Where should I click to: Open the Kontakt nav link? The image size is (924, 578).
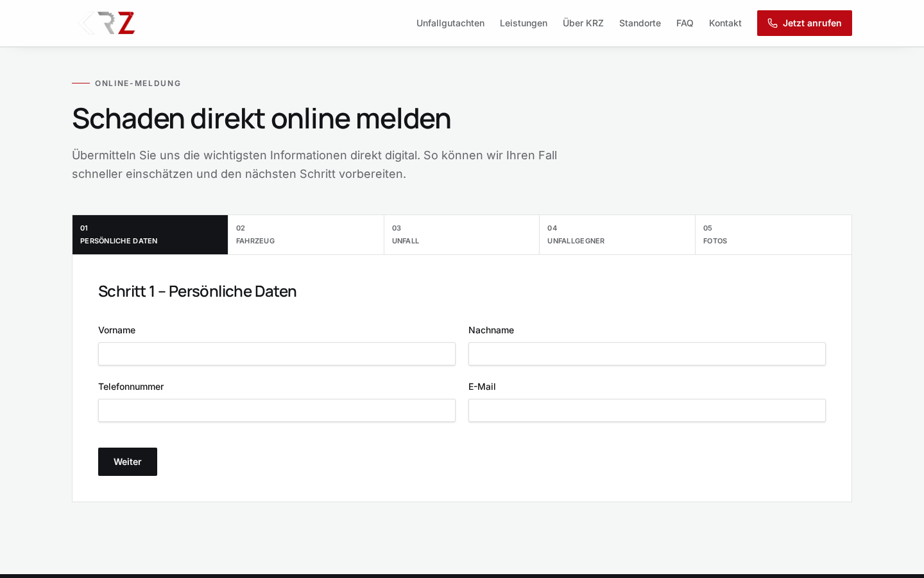point(725,23)
